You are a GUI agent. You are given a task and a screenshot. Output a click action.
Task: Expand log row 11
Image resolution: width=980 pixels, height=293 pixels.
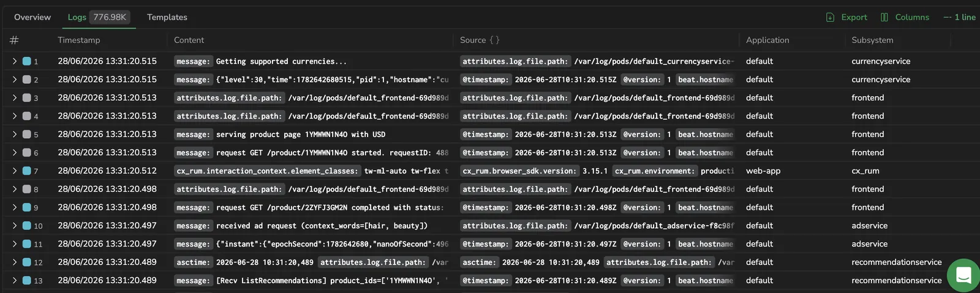[x=14, y=244]
